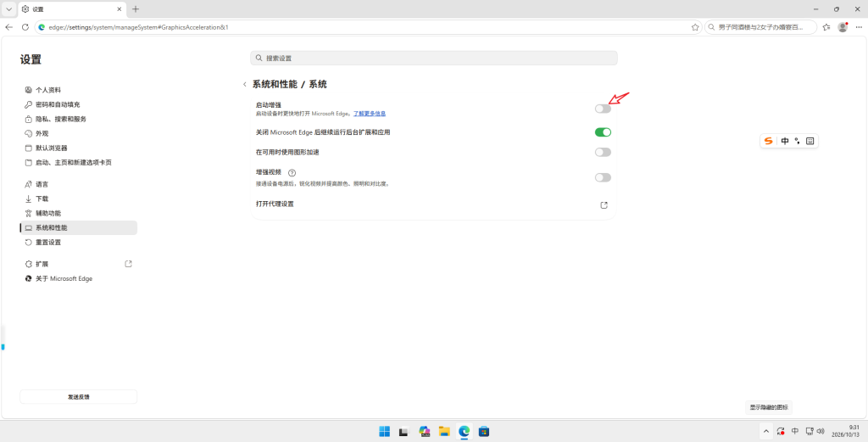Open the 了解更多信息 link
The height and width of the screenshot is (442, 868).
point(370,114)
